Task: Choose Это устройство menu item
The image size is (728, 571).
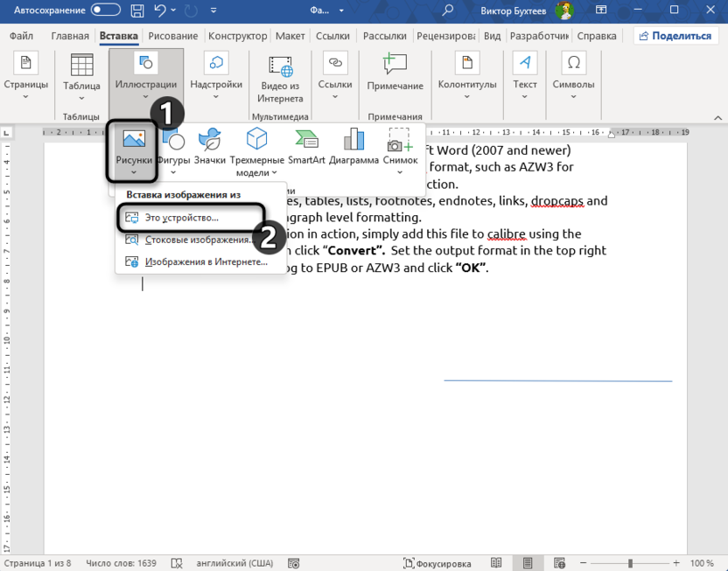Action: 181,218
